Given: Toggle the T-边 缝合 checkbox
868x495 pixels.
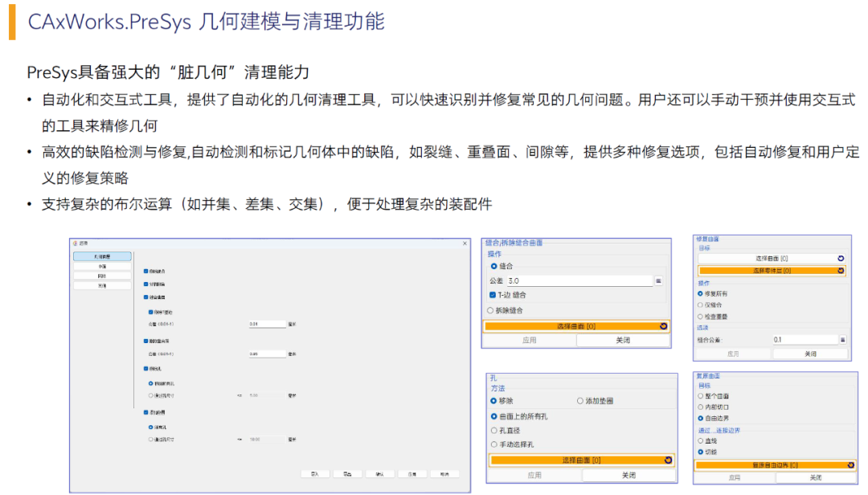Looking at the screenshot, I should click(493, 295).
